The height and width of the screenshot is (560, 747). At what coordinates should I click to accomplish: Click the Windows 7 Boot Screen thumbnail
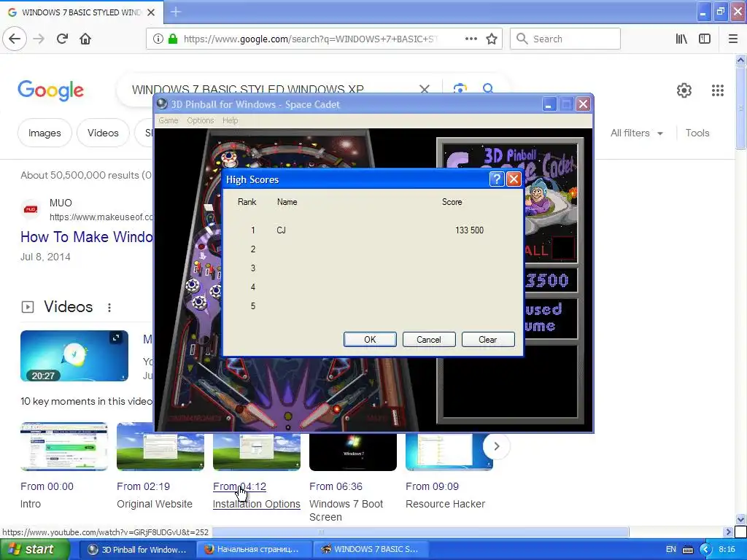353,452
